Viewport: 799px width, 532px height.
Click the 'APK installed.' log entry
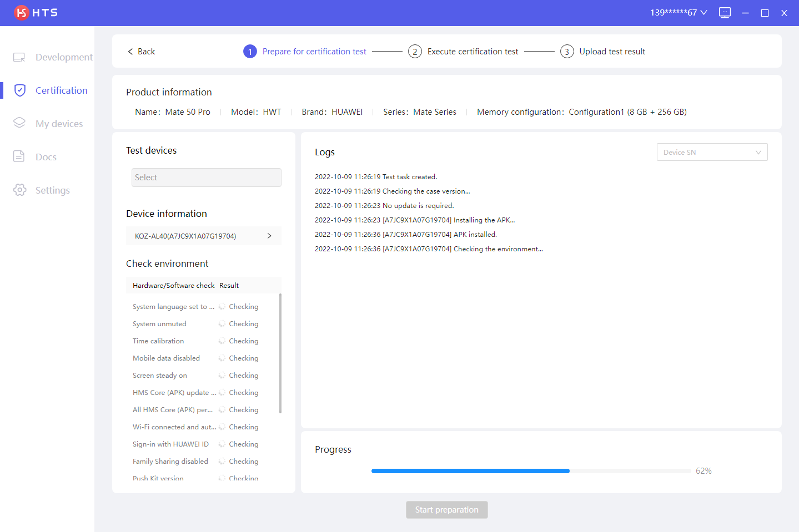406,235
